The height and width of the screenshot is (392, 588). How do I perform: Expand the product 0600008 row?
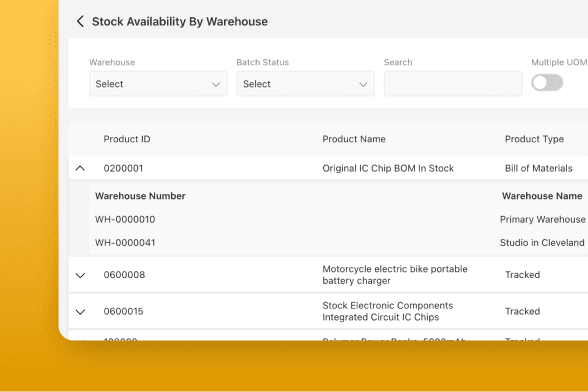80,275
